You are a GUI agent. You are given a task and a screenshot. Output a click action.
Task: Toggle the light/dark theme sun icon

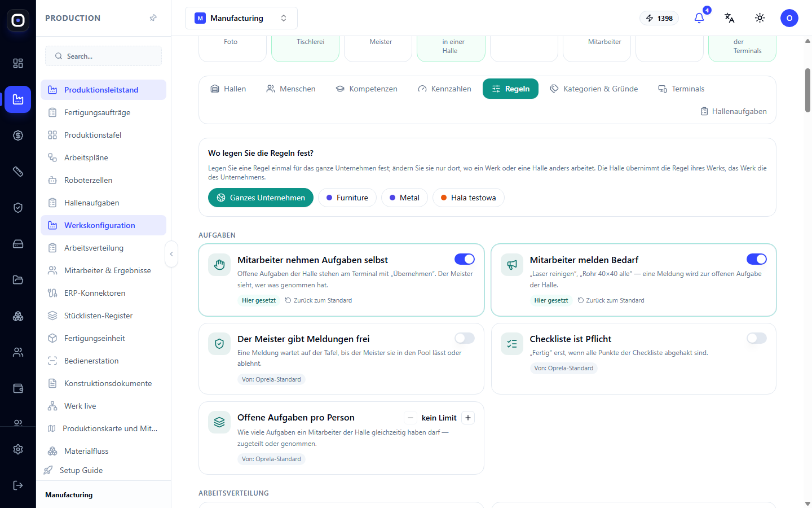pos(760,18)
